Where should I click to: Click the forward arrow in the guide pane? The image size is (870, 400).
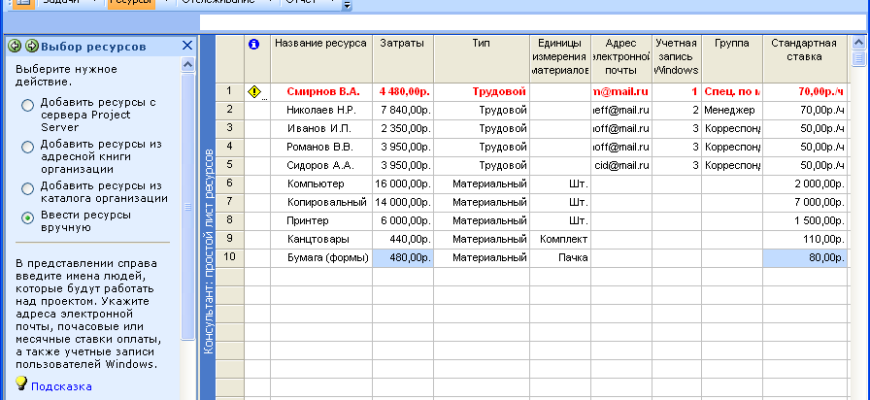31,46
